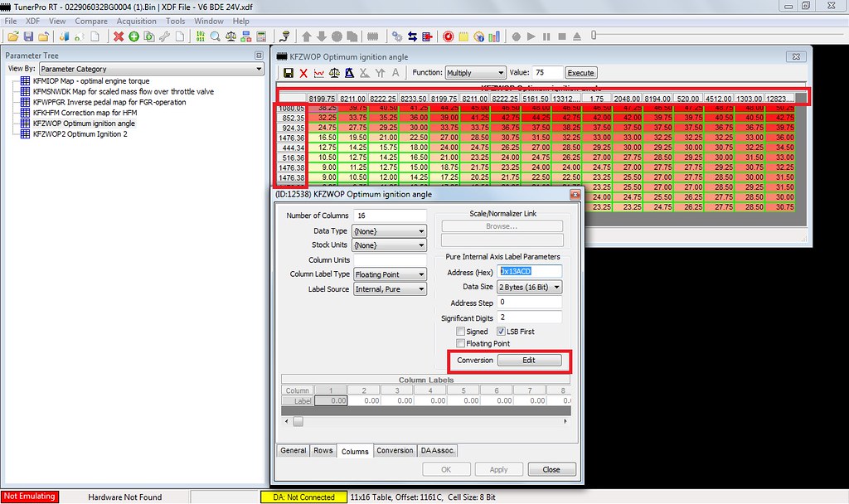
Task: Switch to the Rows tab
Action: tap(323, 450)
